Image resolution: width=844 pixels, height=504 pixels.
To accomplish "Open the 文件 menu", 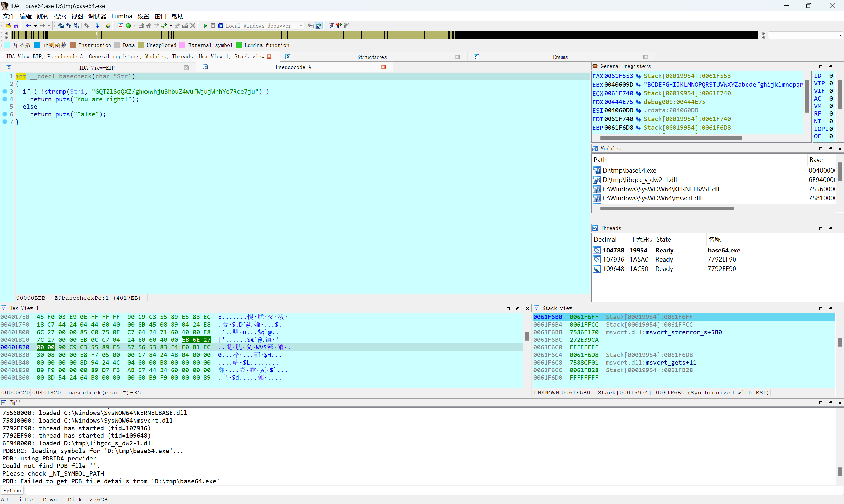I will tap(9, 16).
